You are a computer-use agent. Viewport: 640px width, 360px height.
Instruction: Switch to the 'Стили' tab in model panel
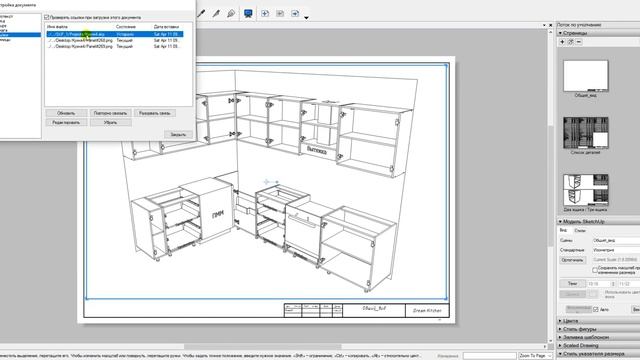pos(580,231)
